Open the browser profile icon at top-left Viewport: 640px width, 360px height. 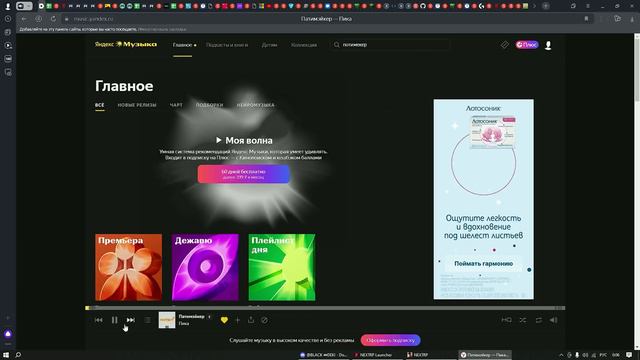tap(8, 6)
